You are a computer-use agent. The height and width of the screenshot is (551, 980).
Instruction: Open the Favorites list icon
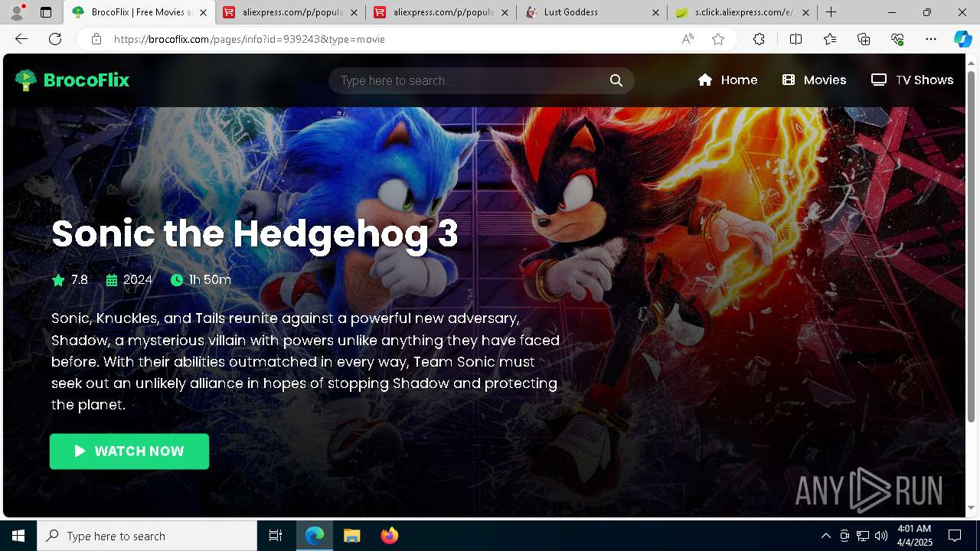click(830, 39)
